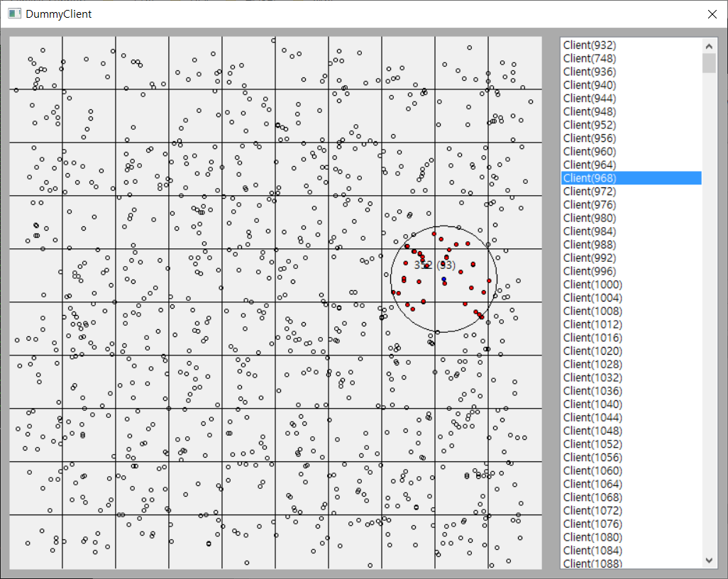Viewport: 728px width, 579px height.
Task: Pick Client(996) from the list
Action: [x=631, y=271]
